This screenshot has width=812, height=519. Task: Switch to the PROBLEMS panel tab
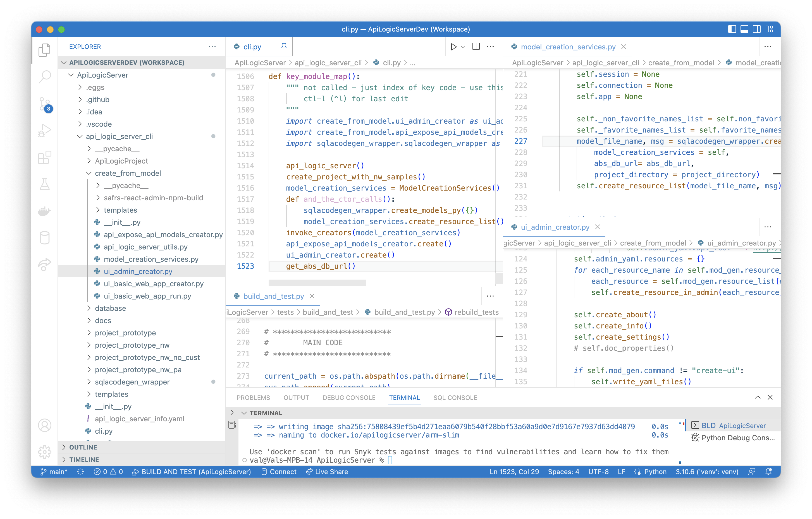(x=253, y=398)
